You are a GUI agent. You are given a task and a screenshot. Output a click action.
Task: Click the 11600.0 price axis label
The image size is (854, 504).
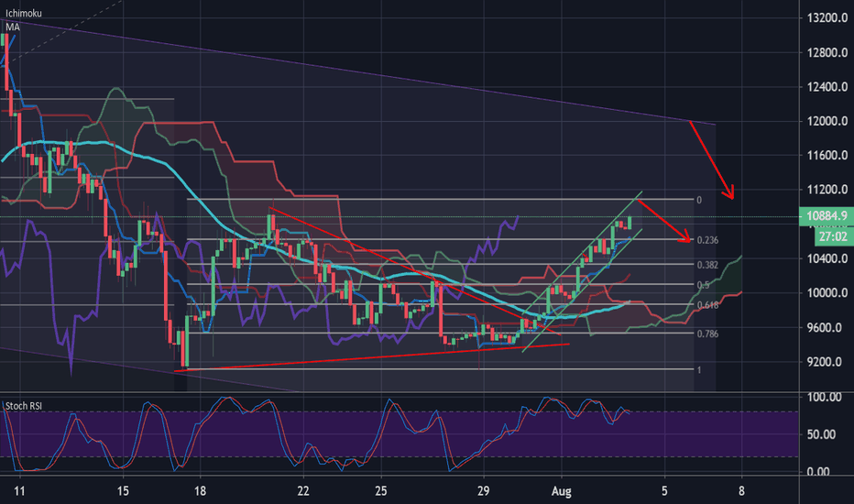pyautogui.click(x=827, y=155)
